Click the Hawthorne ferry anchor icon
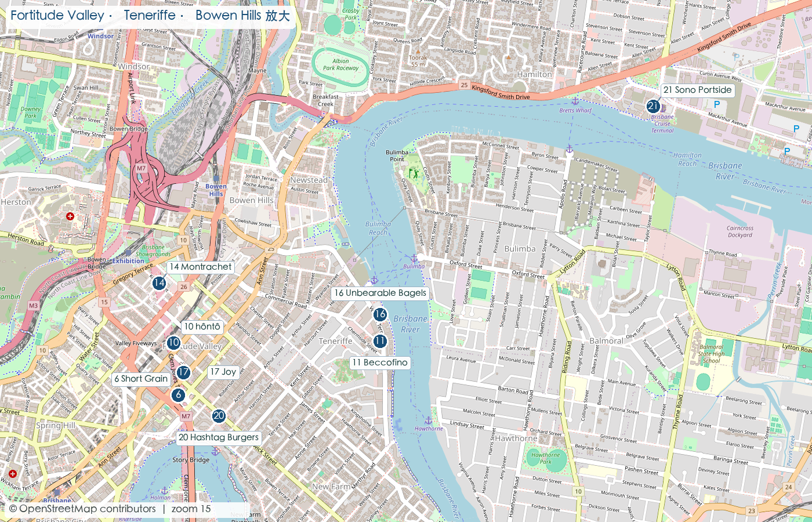Viewport: 812px width, 522px height. pyautogui.click(x=428, y=420)
